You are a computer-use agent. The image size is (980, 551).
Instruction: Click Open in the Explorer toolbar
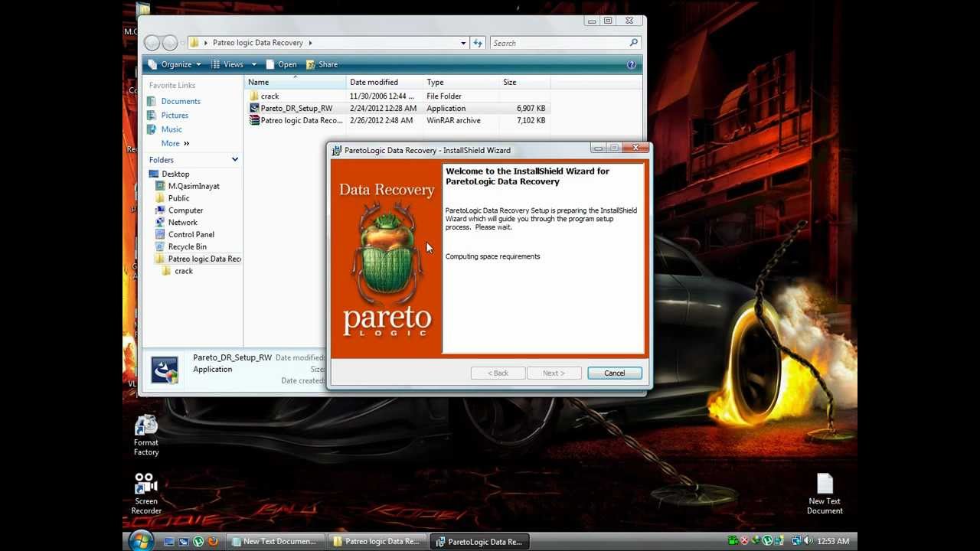(281, 64)
